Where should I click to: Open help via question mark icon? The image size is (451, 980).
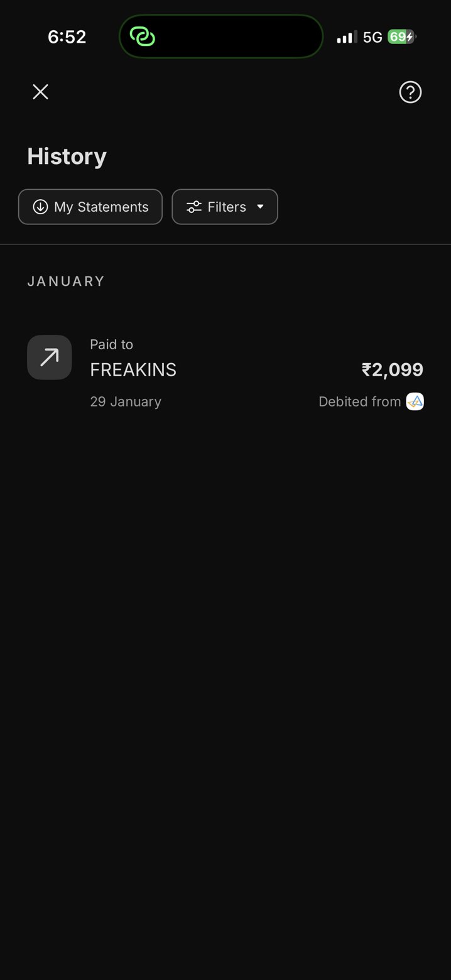(x=410, y=92)
